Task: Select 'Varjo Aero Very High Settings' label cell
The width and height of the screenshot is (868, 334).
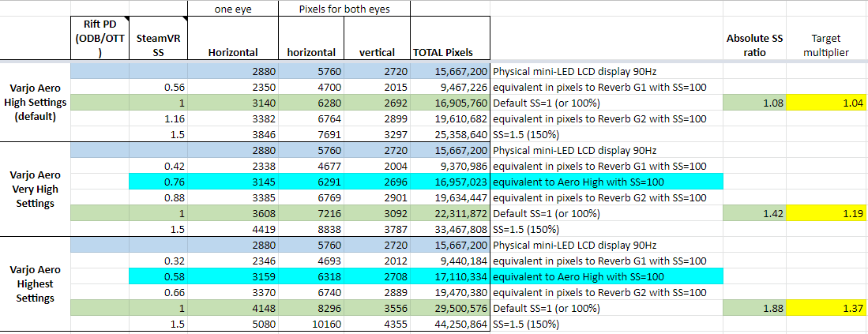Action: 36,190
